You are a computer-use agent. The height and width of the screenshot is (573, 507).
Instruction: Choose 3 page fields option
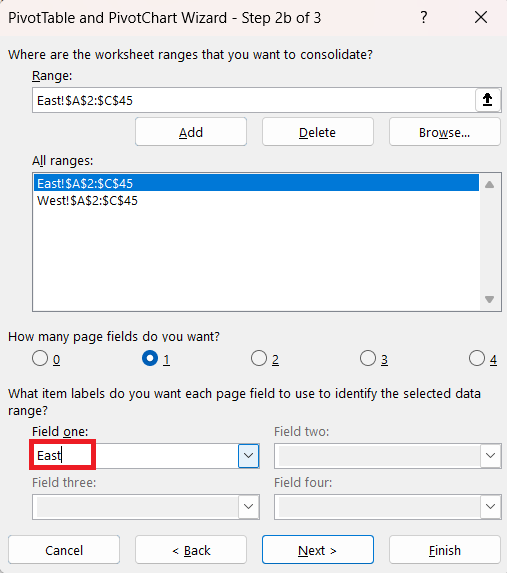[368, 358]
